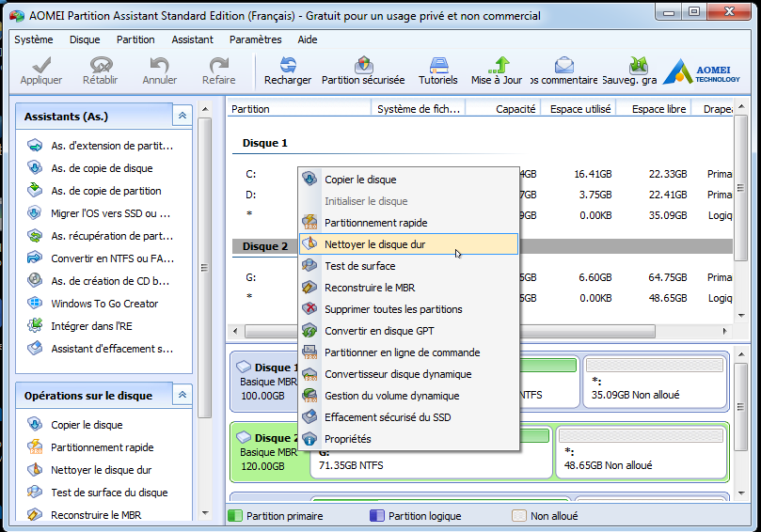The height and width of the screenshot is (532, 761).
Task: Click the AOMEI Technology logo
Action: (702, 71)
